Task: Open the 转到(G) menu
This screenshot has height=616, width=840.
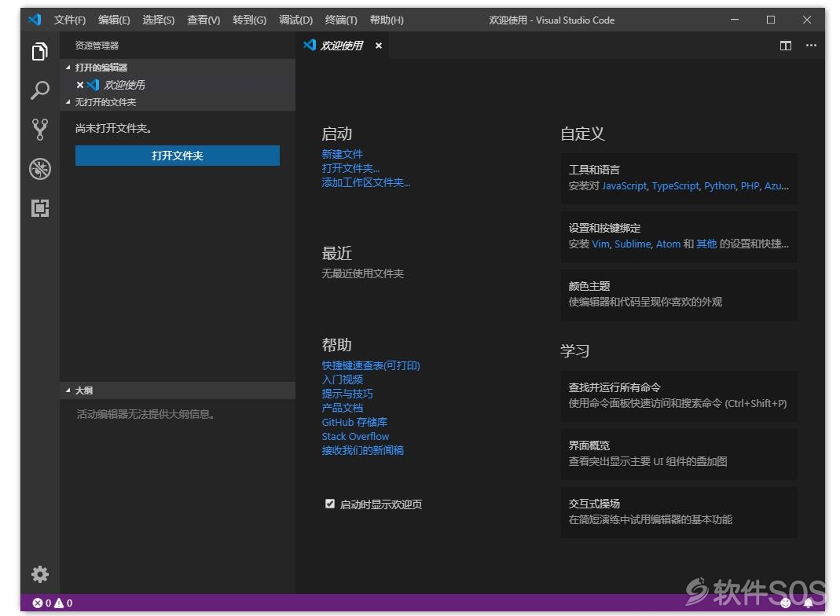Action: pos(250,20)
